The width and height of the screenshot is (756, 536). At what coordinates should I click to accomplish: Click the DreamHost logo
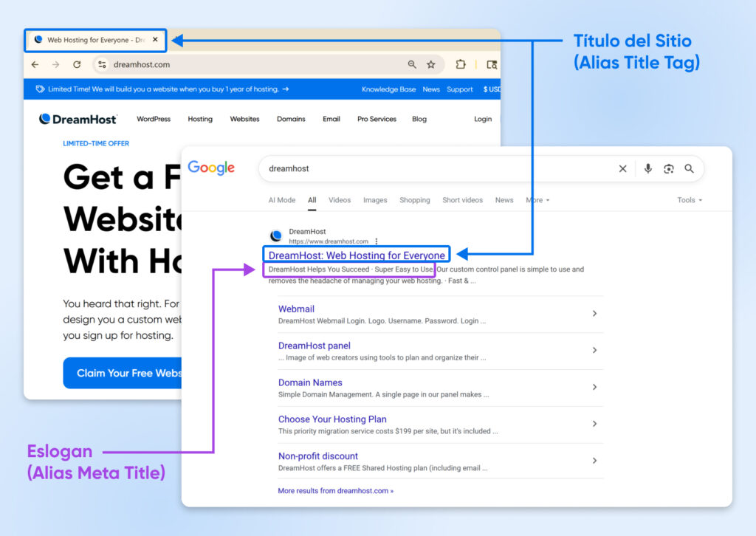[x=78, y=118]
